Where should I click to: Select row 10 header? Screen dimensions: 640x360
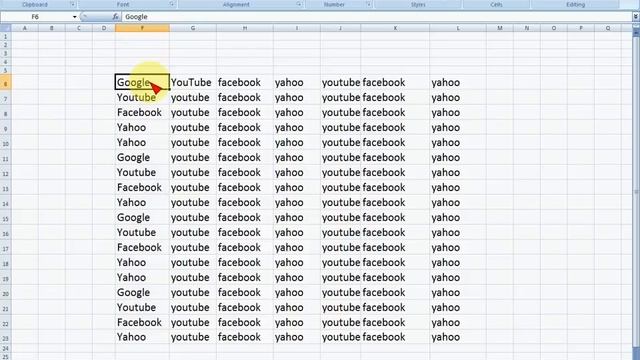[x=5, y=142]
